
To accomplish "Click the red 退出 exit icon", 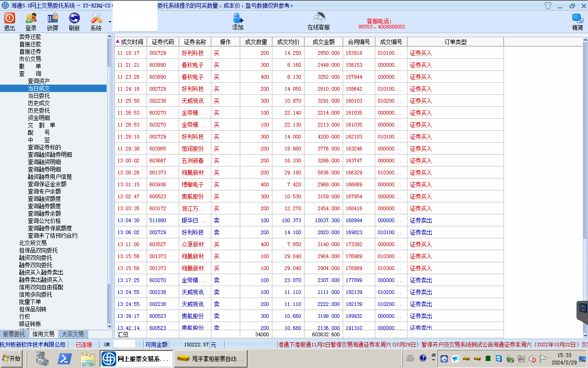I will pyautogui.click(x=10, y=18).
